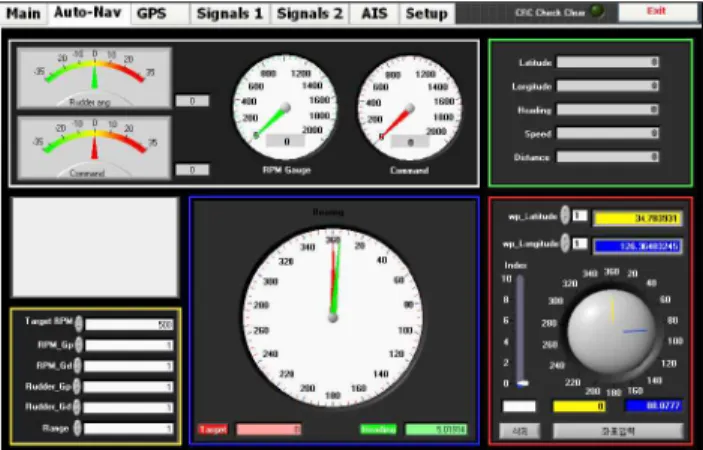Click the Rudder ang arc gauge
Image resolution: width=703 pixels, height=450 pixels.
click(x=94, y=78)
